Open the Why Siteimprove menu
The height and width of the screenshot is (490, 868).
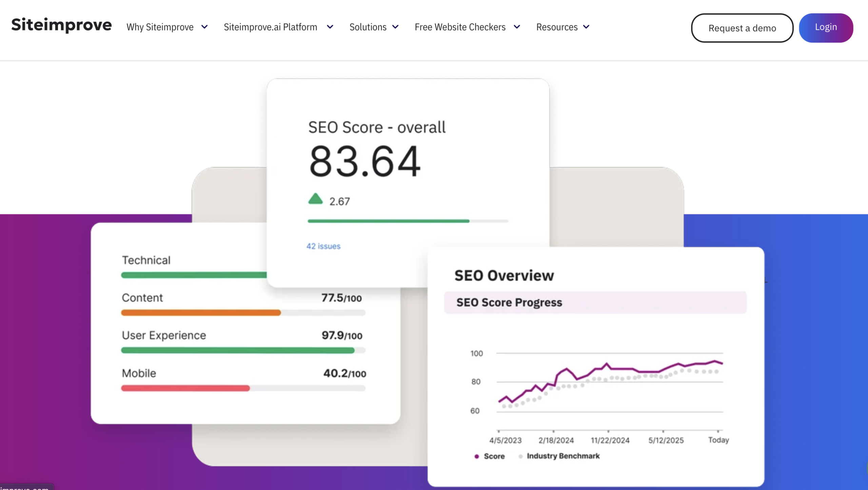pyautogui.click(x=160, y=27)
